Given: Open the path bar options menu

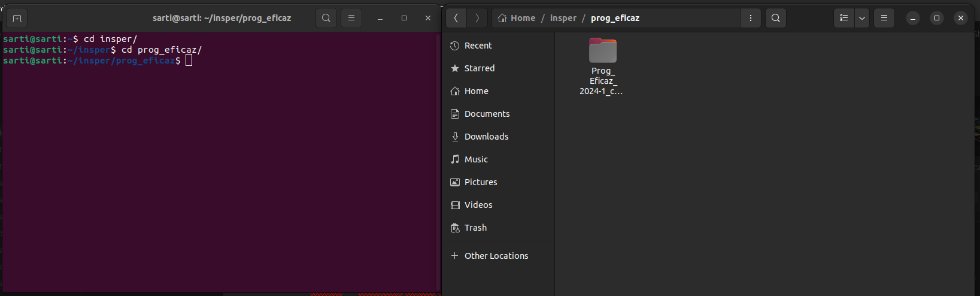Looking at the screenshot, I should (750, 18).
